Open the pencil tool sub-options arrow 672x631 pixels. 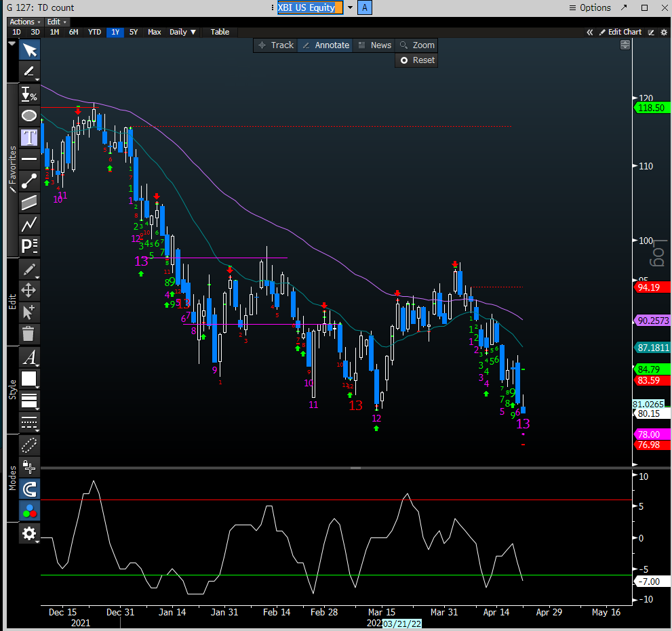pos(37,80)
